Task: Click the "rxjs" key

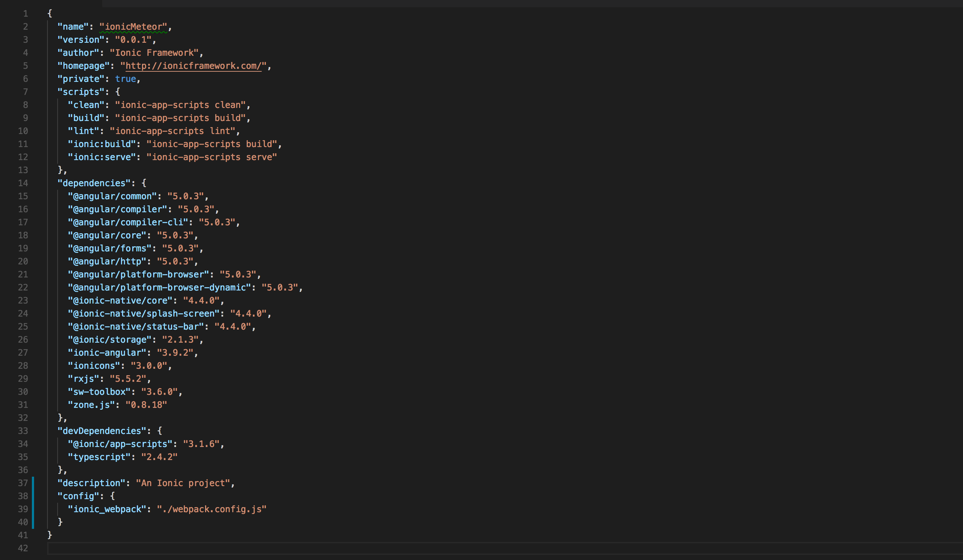Action: click(84, 379)
